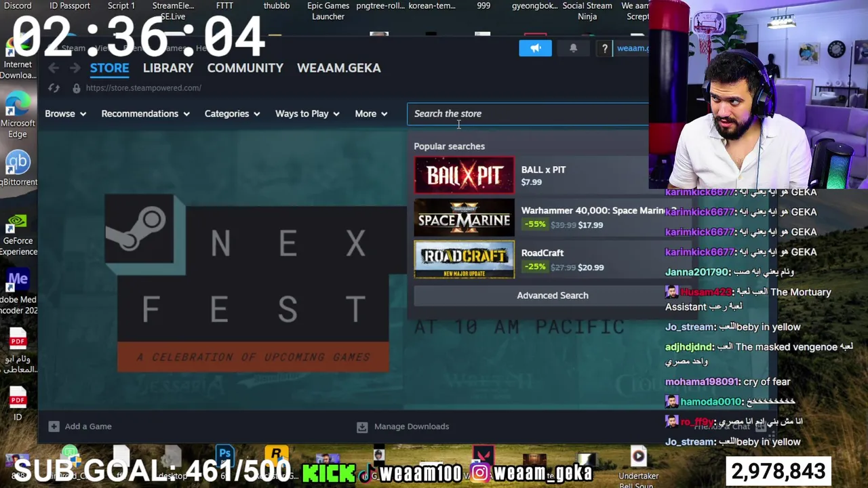Click the Space Marine game thumbnail
This screenshot has width=868, height=488.
click(x=465, y=218)
